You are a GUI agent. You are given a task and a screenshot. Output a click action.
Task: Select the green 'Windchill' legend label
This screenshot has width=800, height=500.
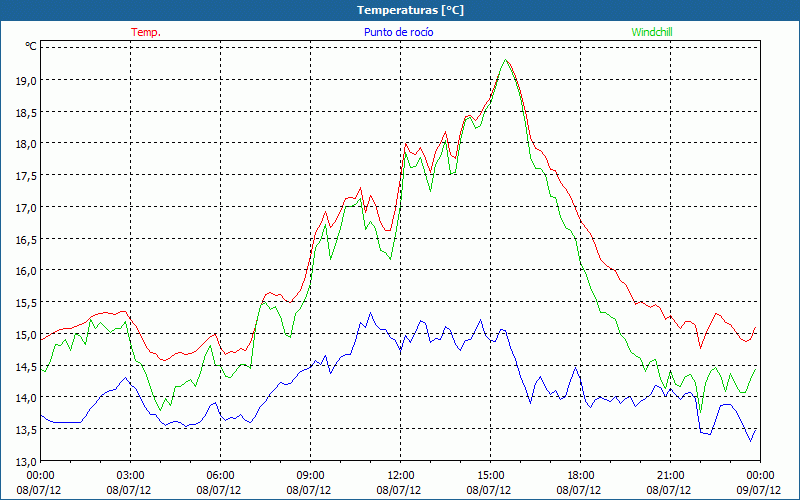click(x=652, y=32)
